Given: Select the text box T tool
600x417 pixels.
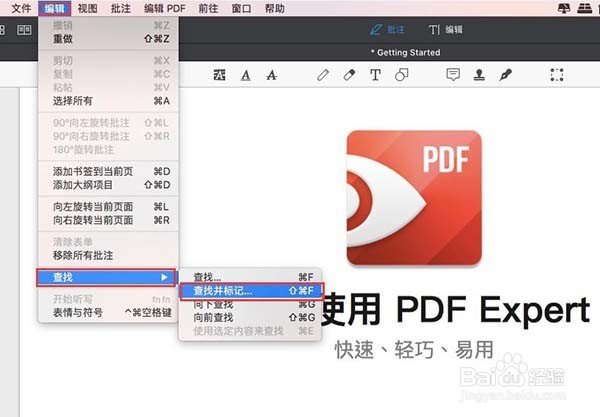Looking at the screenshot, I should point(375,75).
